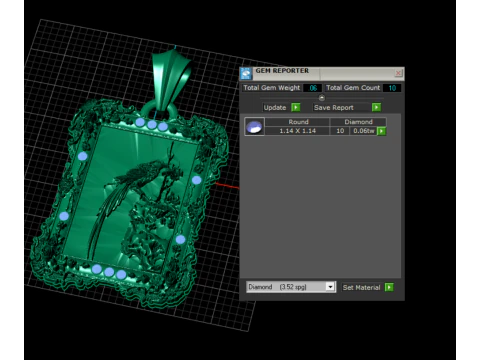Viewport: 480px width, 360px height.
Task: Click the Set Material label
Action: [x=361, y=287]
